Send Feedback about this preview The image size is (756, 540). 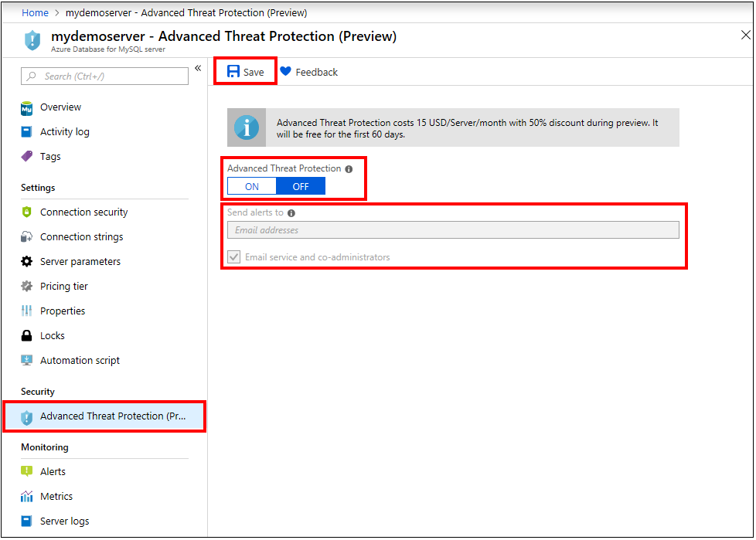(308, 71)
